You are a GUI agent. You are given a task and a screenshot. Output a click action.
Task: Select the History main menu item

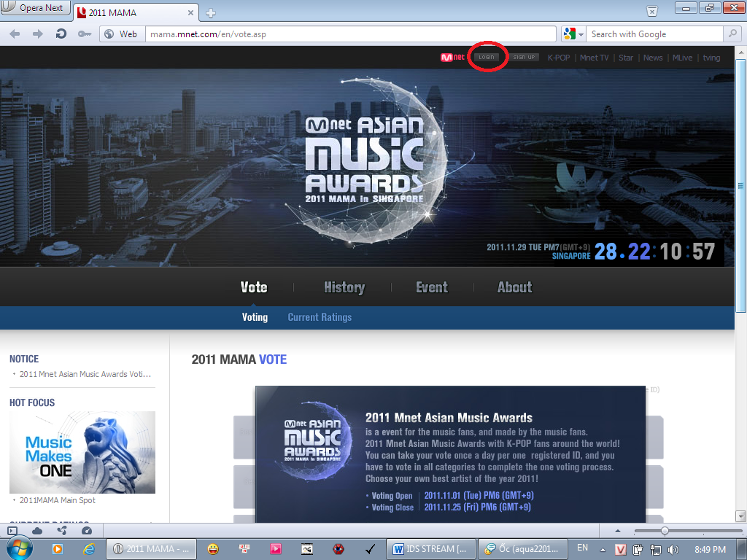coord(344,287)
